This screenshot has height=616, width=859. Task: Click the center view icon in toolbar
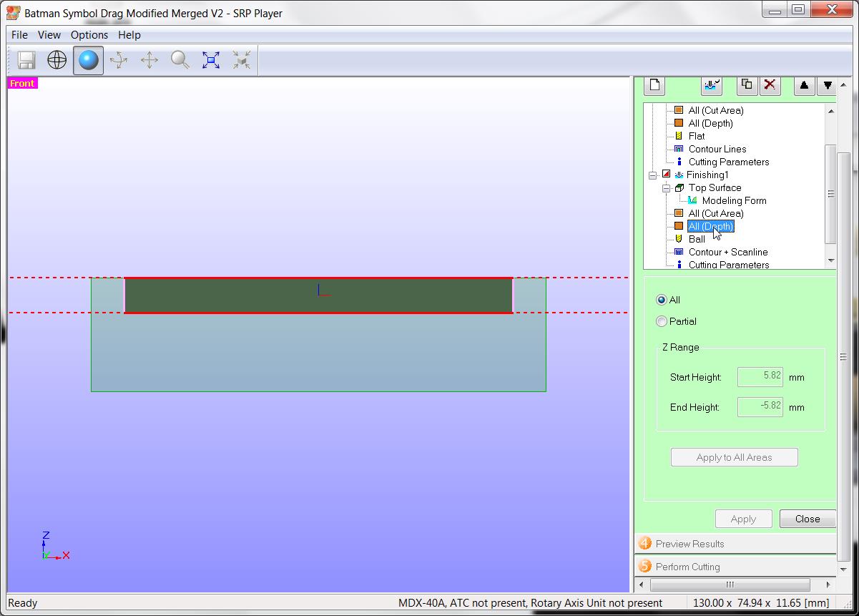(x=242, y=60)
